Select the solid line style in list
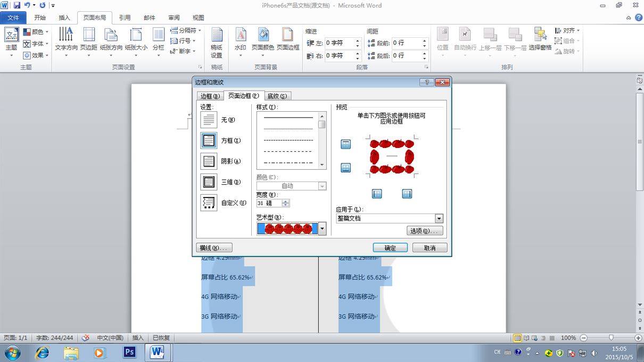The image size is (644, 362). (288, 118)
